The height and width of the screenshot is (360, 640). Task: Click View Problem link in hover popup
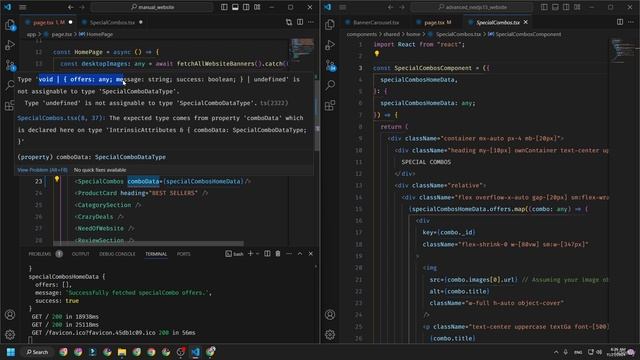click(42, 170)
